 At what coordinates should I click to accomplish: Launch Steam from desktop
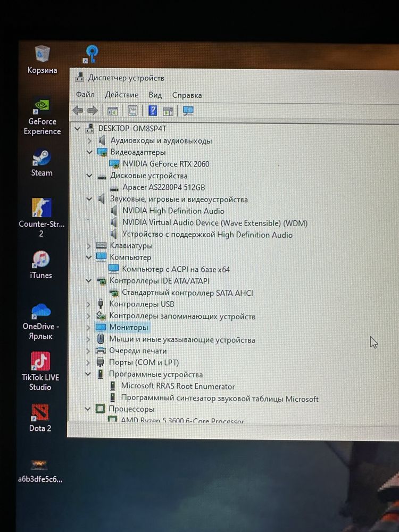click(x=41, y=163)
